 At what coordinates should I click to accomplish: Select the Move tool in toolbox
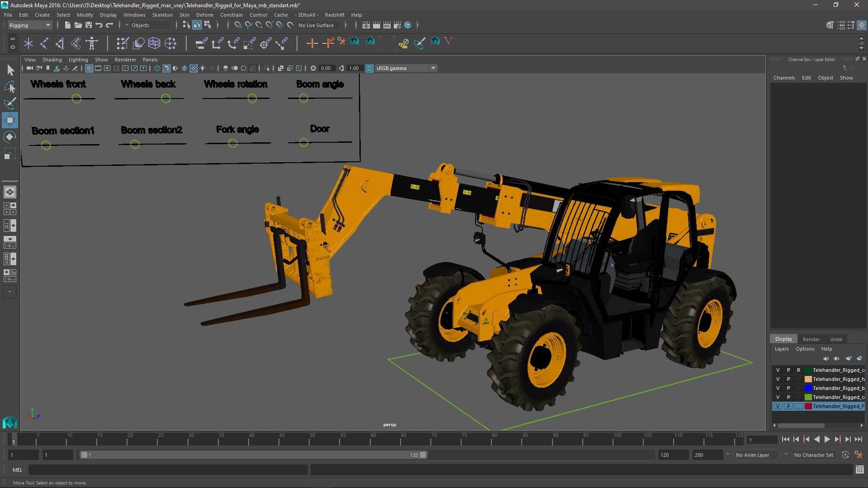coord(9,120)
